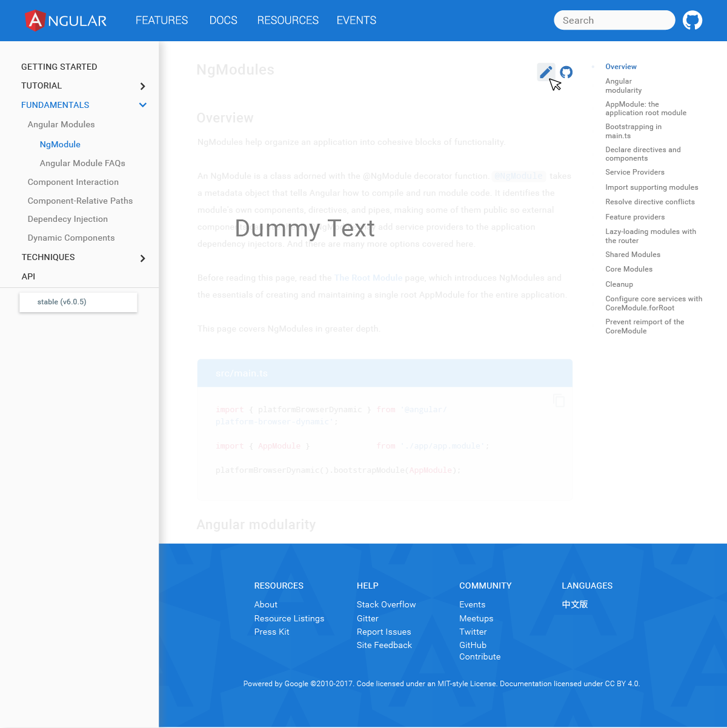This screenshot has width=727, height=728.
Task: Open Stack Overflow under HELP
Action: click(386, 604)
